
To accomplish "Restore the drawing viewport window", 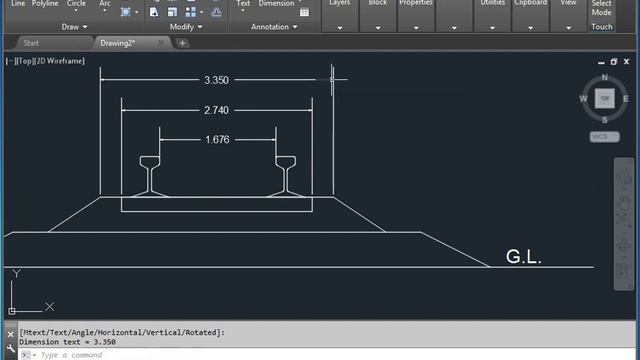I will tap(613, 62).
